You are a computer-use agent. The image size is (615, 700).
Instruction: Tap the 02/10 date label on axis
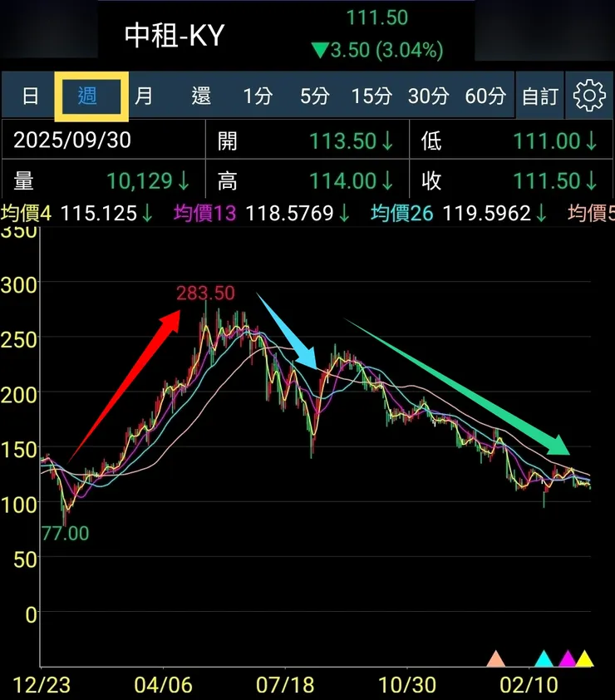(x=529, y=685)
